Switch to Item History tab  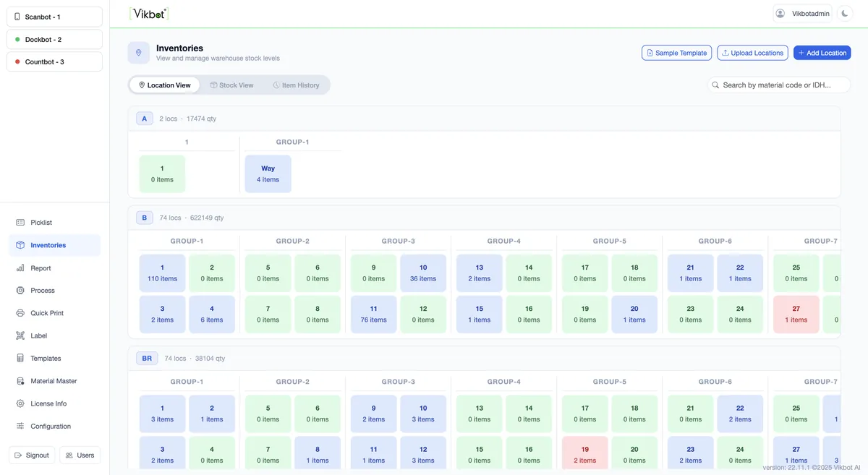(297, 85)
